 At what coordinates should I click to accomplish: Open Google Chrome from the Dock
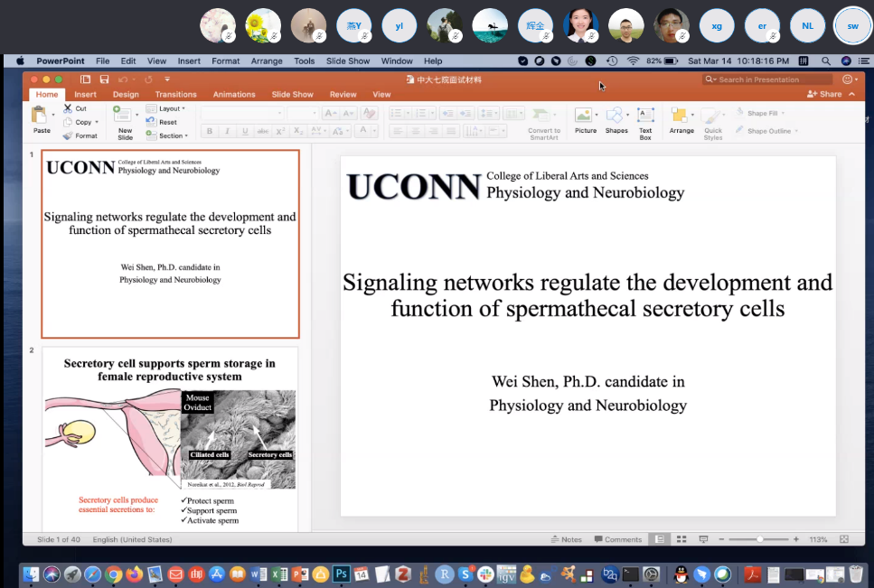coord(114,574)
